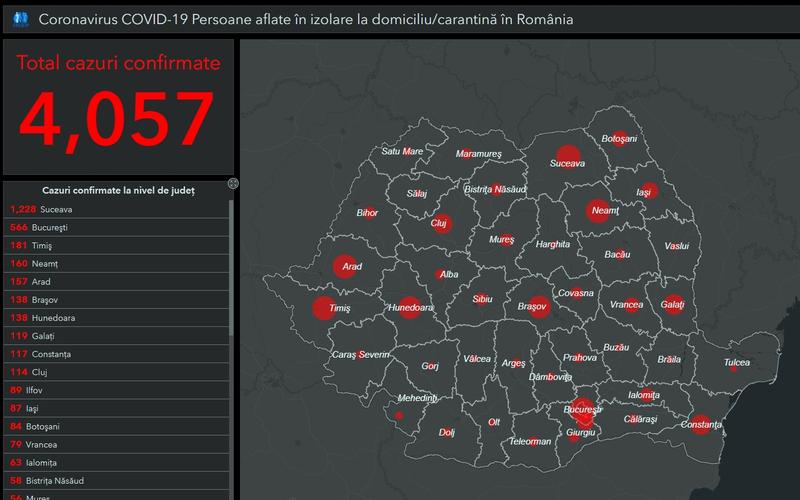Click the București red marker on map
Screen dimensions: 800x500
pos(583,410)
